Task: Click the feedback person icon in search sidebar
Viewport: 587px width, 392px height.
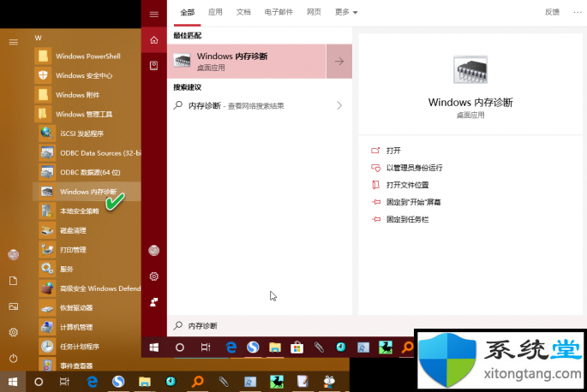Action: coord(154,302)
